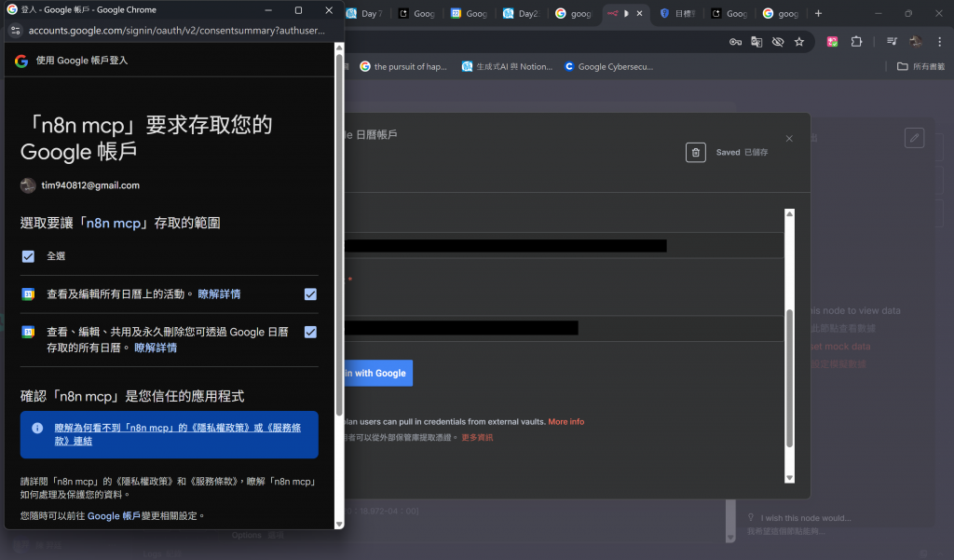Click the info icon in the blue notice box

37,428
